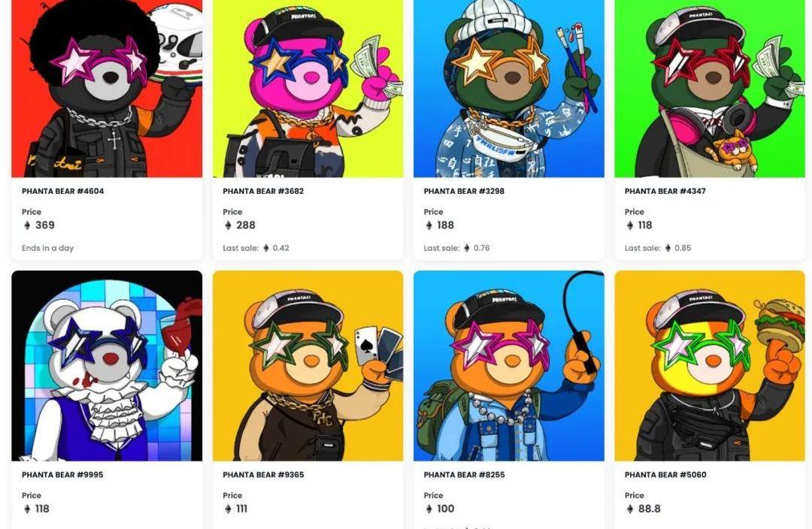The height and width of the screenshot is (529, 812).
Task: Open the Phanta Bear #3682 pink bear image
Action: pos(308,89)
